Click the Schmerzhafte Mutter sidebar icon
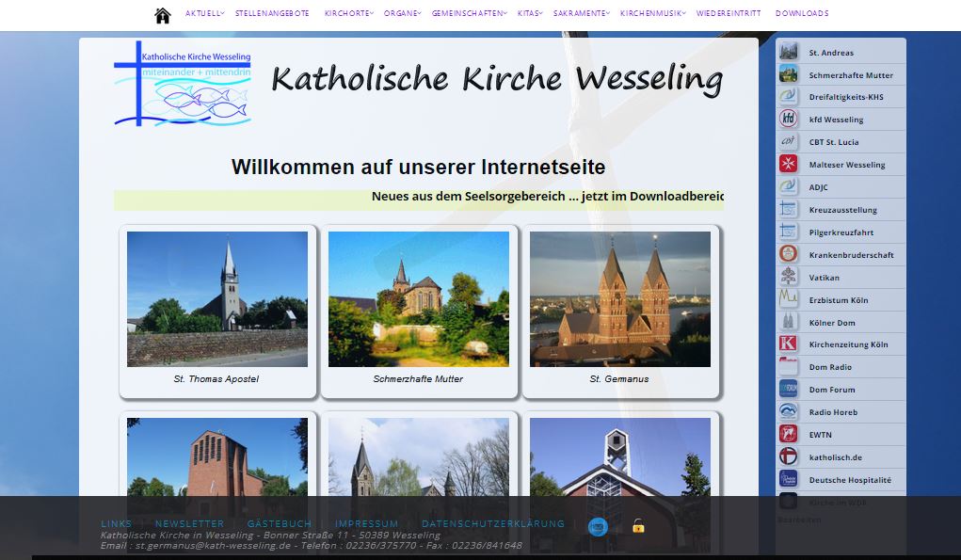The width and height of the screenshot is (961, 560). [788, 74]
